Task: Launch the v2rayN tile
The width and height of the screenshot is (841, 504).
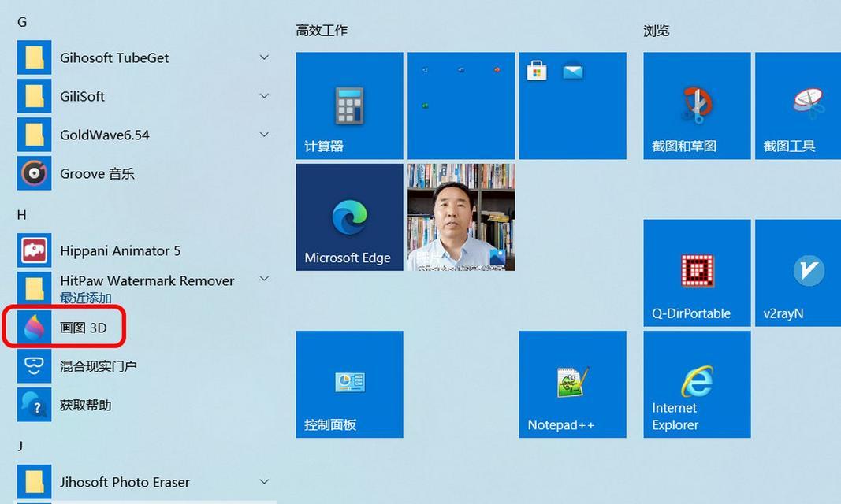Action: pos(798,272)
